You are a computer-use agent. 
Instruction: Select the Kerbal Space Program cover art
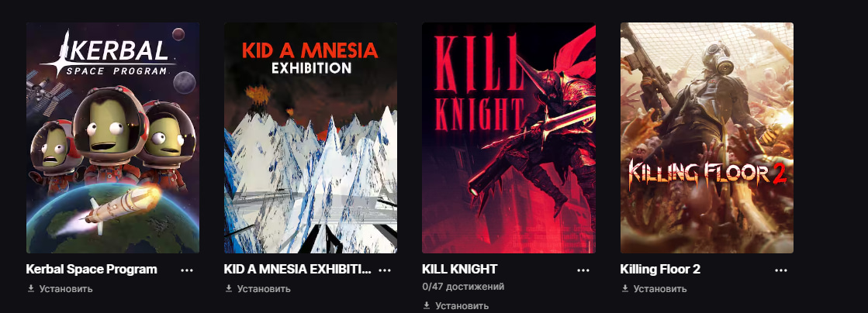(x=113, y=138)
